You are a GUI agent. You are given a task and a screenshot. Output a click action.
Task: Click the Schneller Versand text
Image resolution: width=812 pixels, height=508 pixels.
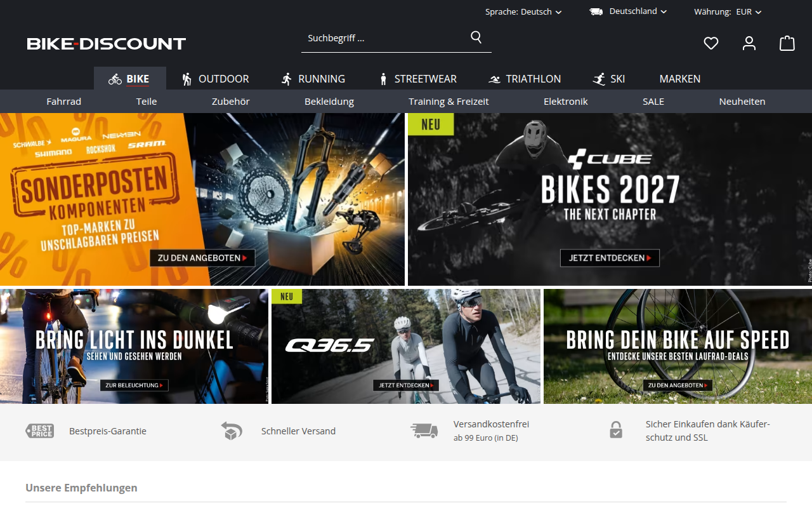[298, 431]
